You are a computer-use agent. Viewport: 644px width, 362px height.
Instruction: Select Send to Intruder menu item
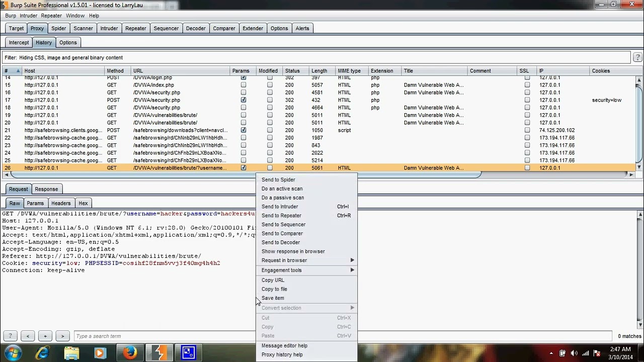307,207
